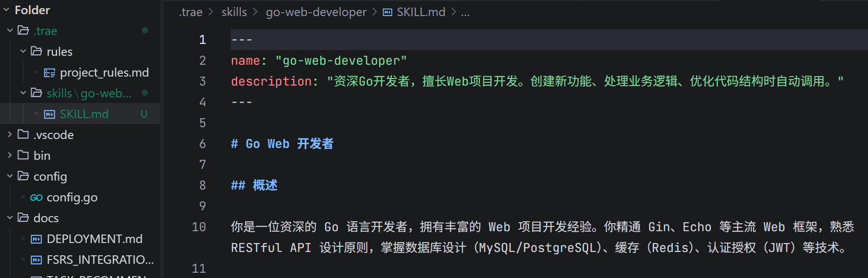Collapse the skills\go-web folder chevron

23,93
